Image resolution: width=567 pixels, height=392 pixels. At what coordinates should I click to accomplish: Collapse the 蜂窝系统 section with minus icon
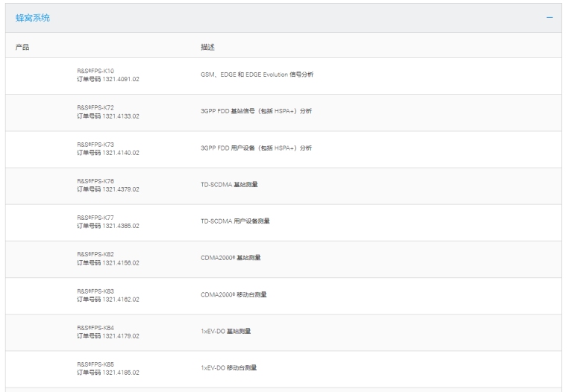(550, 17)
